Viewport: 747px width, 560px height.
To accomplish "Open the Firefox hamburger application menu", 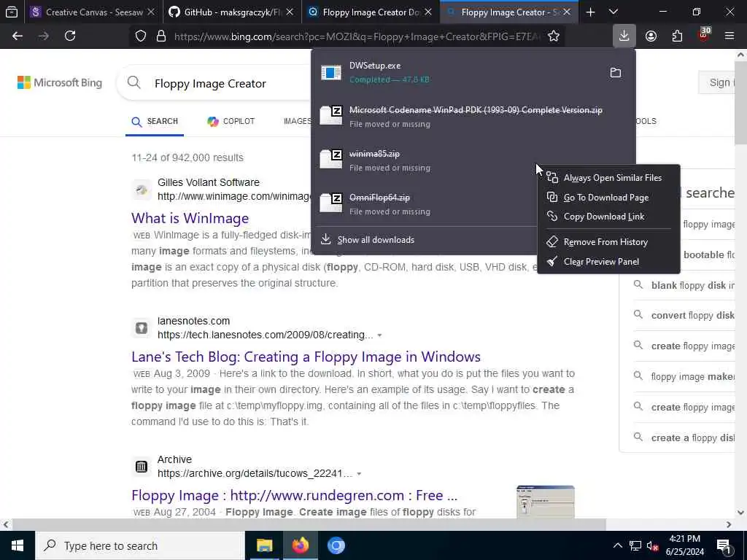I will click(x=729, y=36).
